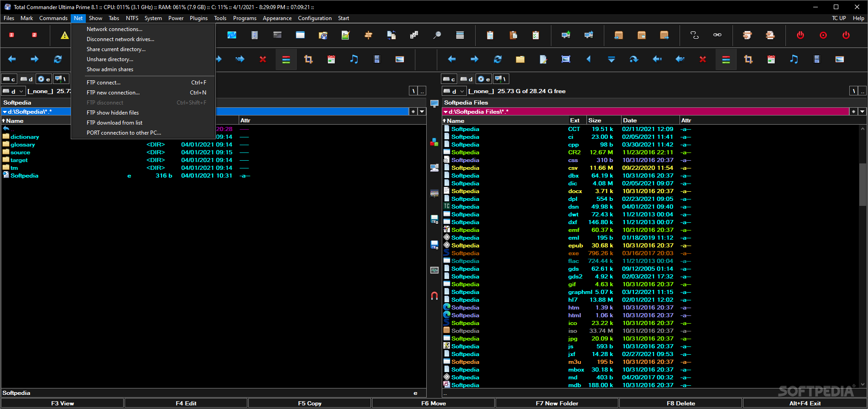This screenshot has width=868, height=409.
Task: Click the network computer with green plus
Action: tap(566, 35)
